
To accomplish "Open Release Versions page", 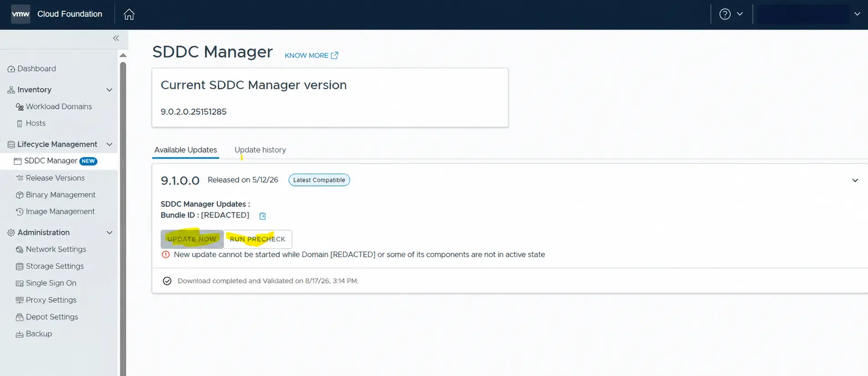I will [x=55, y=178].
